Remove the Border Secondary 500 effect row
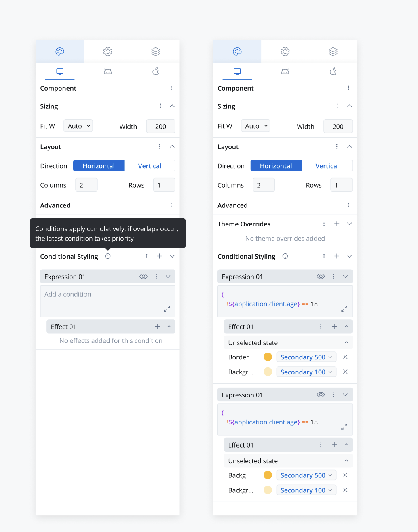Screen dimensions: 418x532 pyautogui.click(x=345, y=357)
